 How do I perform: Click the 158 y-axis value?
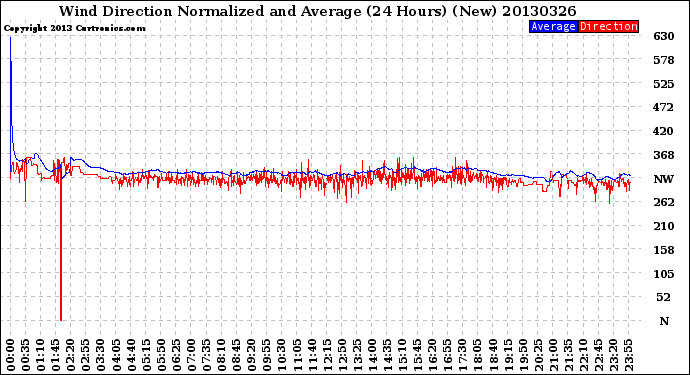point(664,250)
